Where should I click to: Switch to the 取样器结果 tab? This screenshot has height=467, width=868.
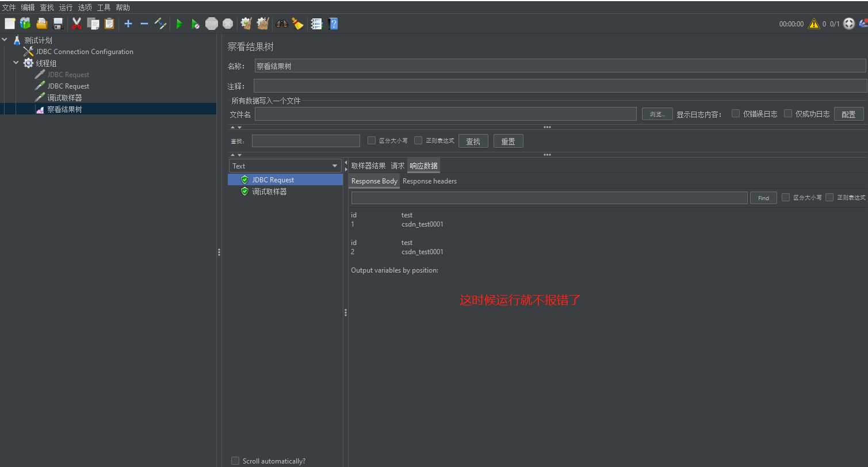click(368, 166)
